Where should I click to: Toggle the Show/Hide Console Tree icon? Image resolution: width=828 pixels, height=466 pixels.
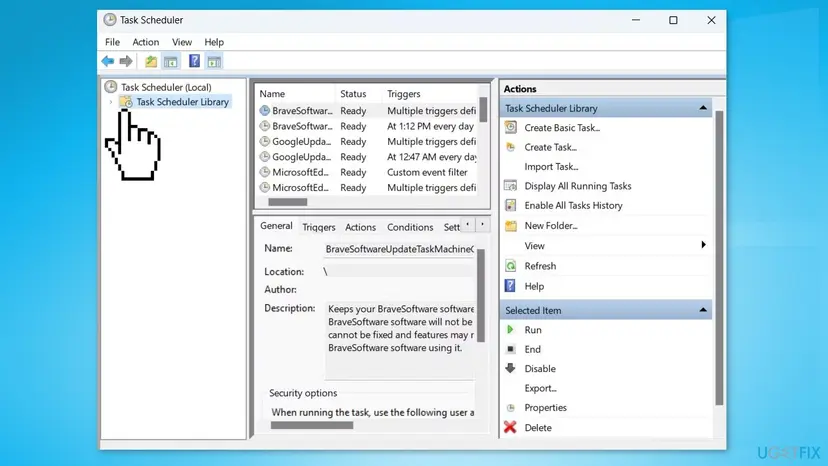coord(171,62)
